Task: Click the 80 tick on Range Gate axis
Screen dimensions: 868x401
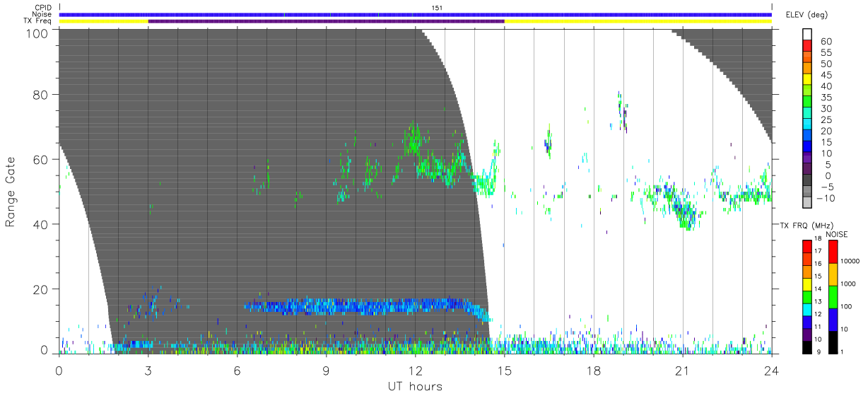Action: pyautogui.click(x=42, y=94)
